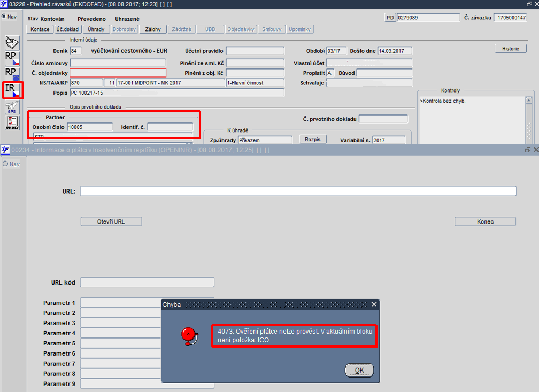The width and height of the screenshot is (539, 392).
Task: Click the Deník field showing 84
Action: (75, 51)
